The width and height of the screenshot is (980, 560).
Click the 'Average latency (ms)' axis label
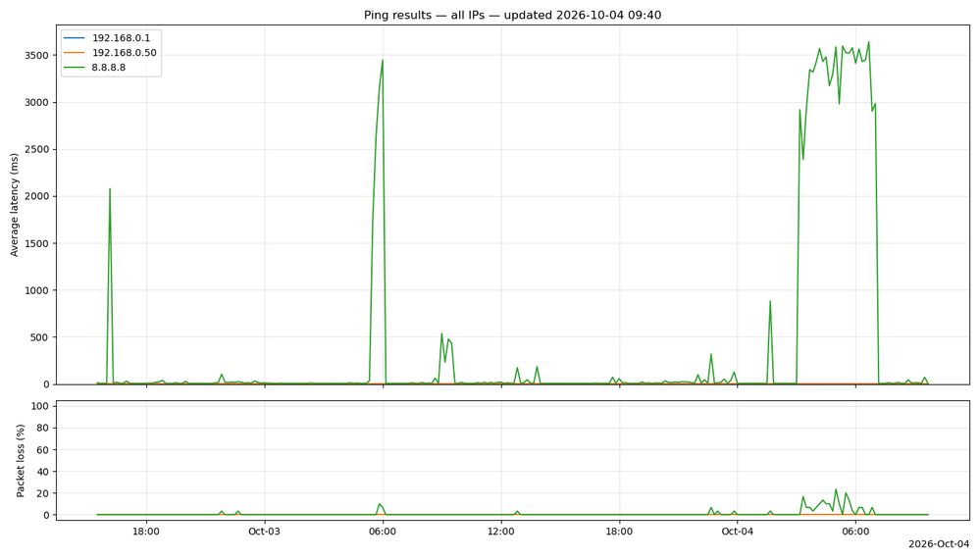(15, 205)
